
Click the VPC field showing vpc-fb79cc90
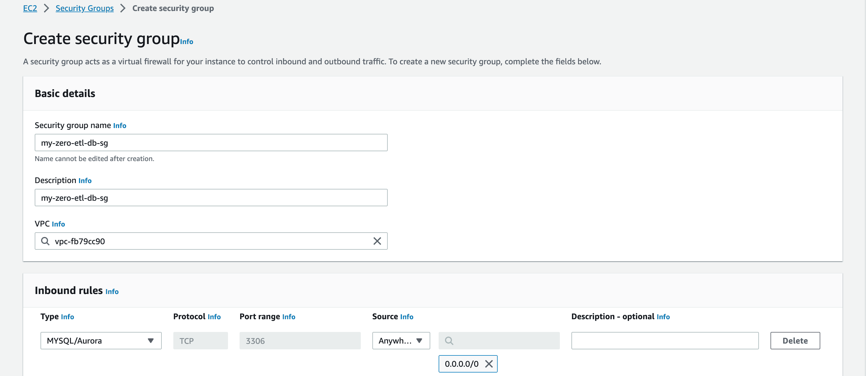(211, 241)
